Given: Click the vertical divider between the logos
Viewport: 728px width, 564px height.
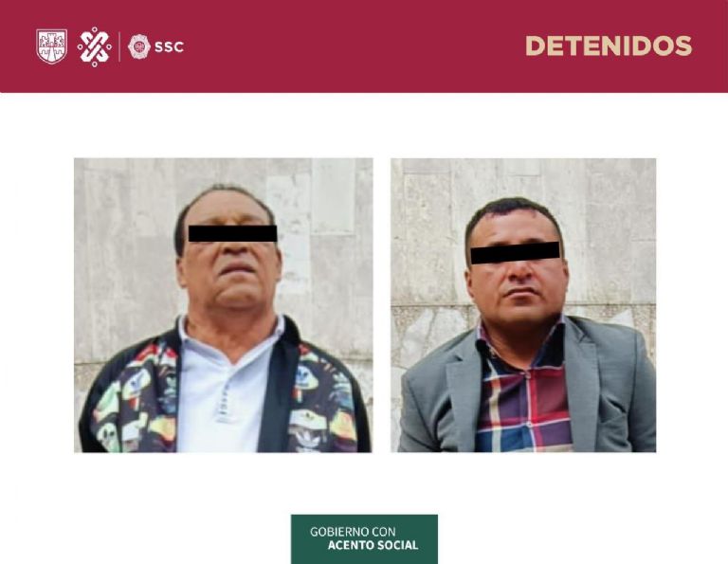Looking at the screenshot, I should (119, 46).
